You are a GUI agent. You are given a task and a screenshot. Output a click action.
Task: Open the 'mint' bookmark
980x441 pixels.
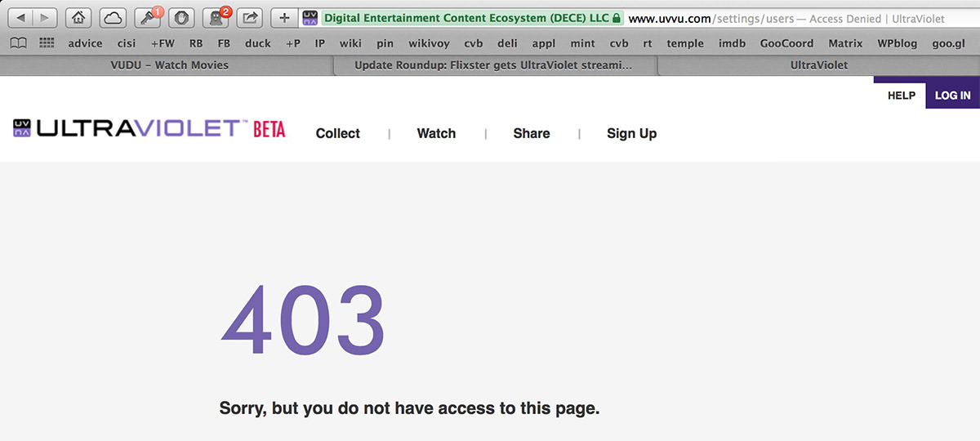[x=582, y=43]
